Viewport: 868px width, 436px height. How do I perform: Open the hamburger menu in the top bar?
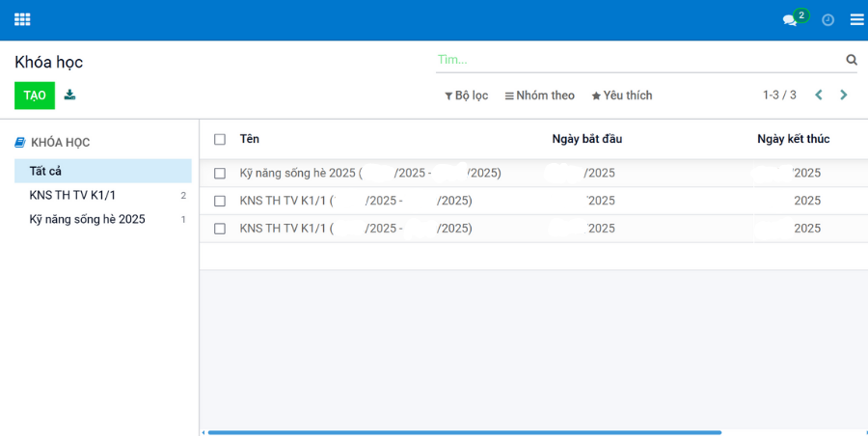(x=856, y=19)
